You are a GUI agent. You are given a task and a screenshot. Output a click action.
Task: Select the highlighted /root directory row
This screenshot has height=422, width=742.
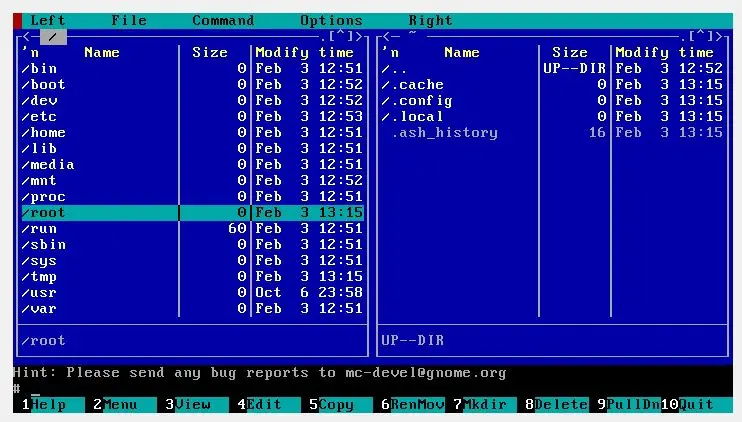(x=192, y=213)
